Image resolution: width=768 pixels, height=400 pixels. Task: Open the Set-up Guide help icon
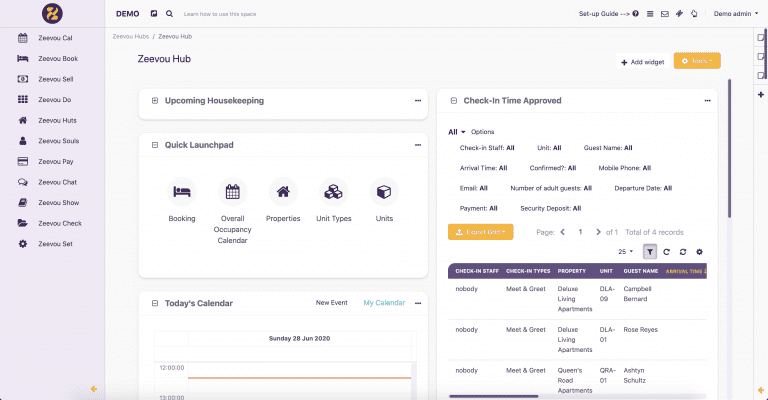point(635,14)
